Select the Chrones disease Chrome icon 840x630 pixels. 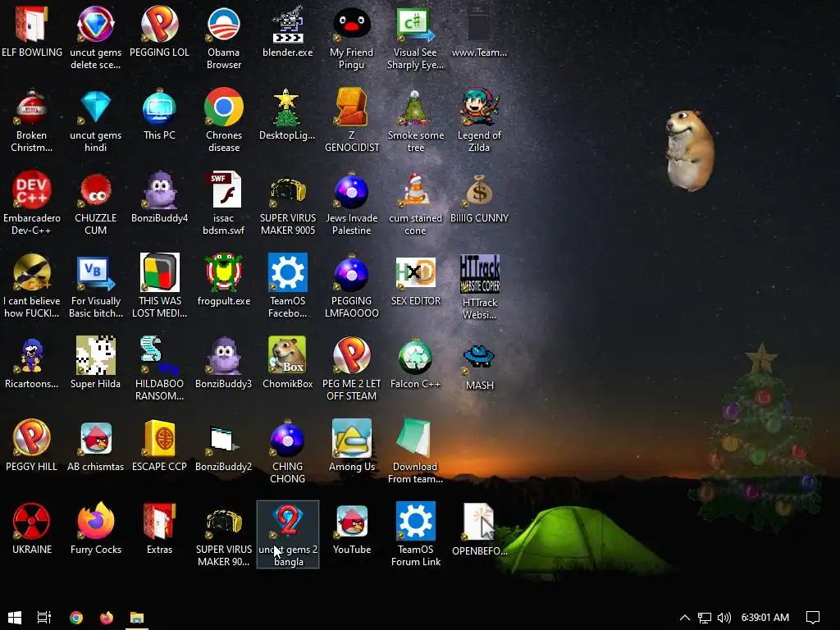coord(223,107)
